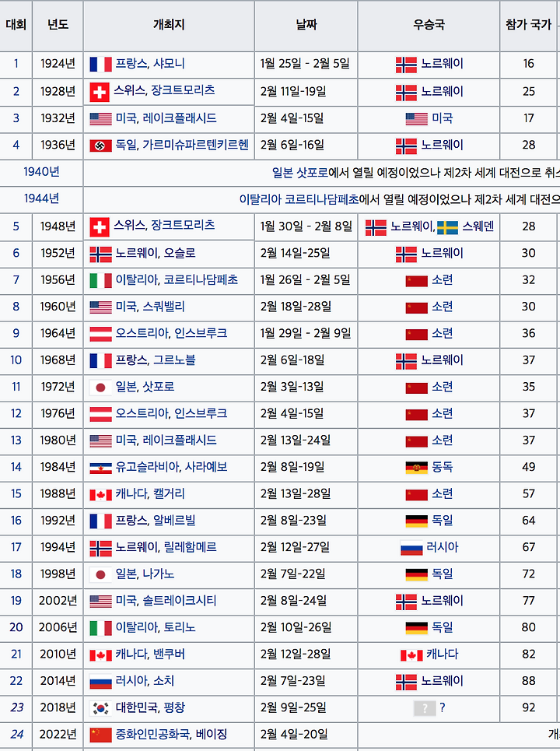
Task: Open the 나가노 host city link
Action: click(159, 574)
